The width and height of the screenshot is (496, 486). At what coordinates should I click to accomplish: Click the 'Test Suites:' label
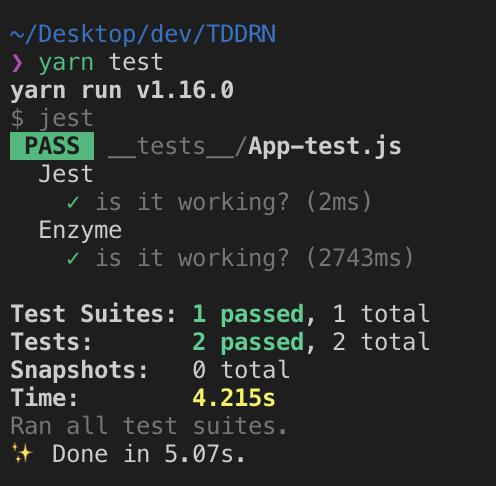pyautogui.click(x=93, y=314)
